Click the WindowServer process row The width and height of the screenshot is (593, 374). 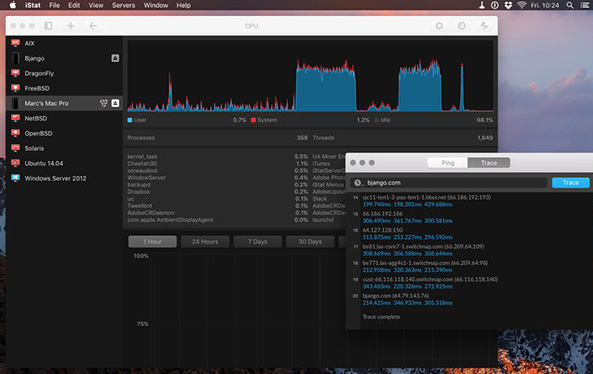click(x=217, y=177)
